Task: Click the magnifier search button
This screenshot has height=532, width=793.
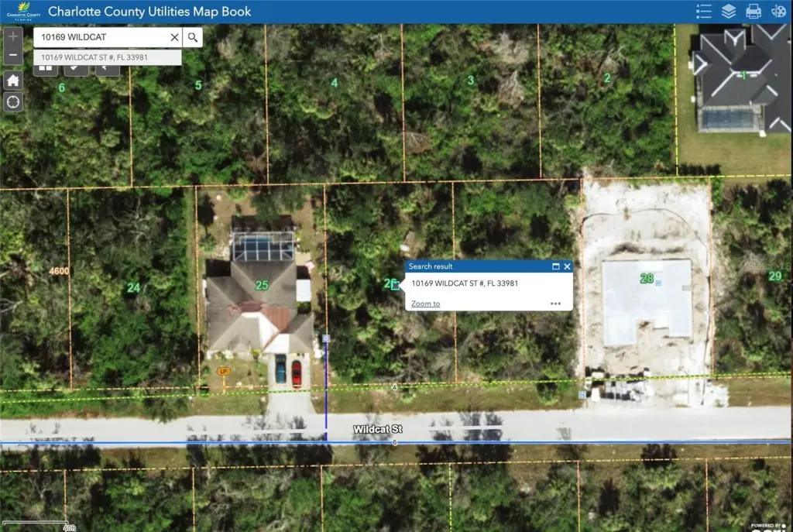Action: 193,37
